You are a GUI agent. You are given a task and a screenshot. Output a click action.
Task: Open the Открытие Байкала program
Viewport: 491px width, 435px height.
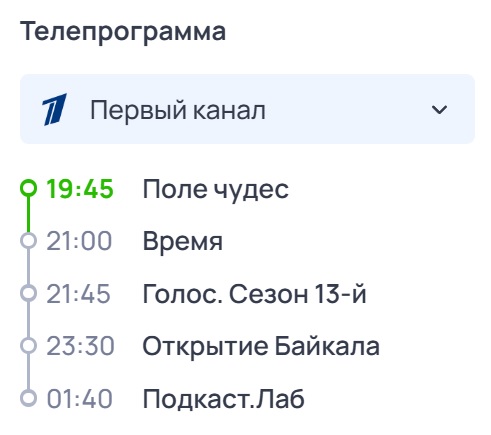coord(261,347)
